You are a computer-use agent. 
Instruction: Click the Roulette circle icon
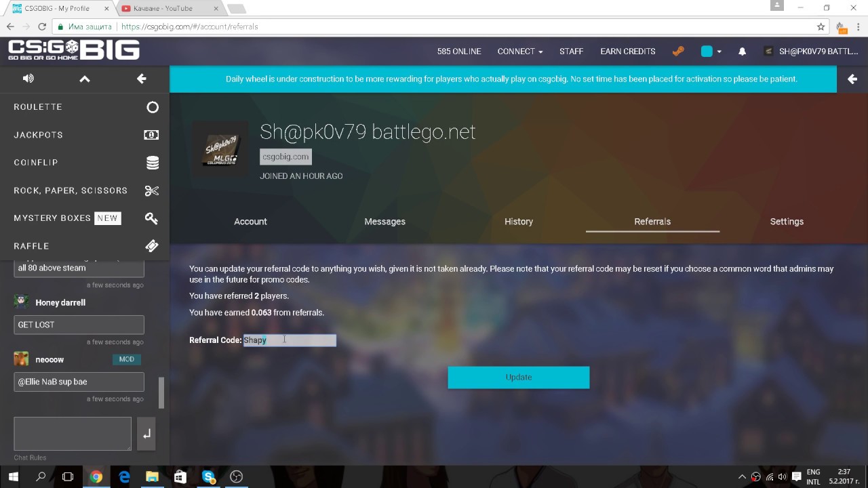click(x=152, y=107)
